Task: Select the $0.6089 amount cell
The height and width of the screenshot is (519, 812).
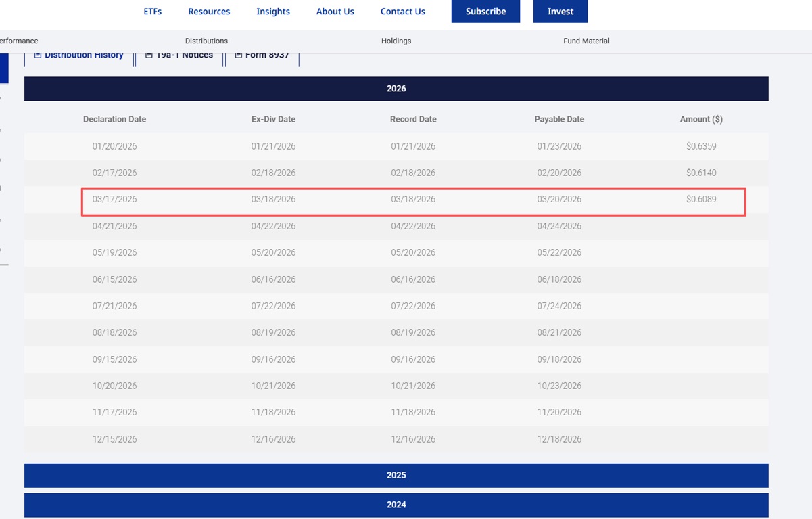Action: (701, 200)
